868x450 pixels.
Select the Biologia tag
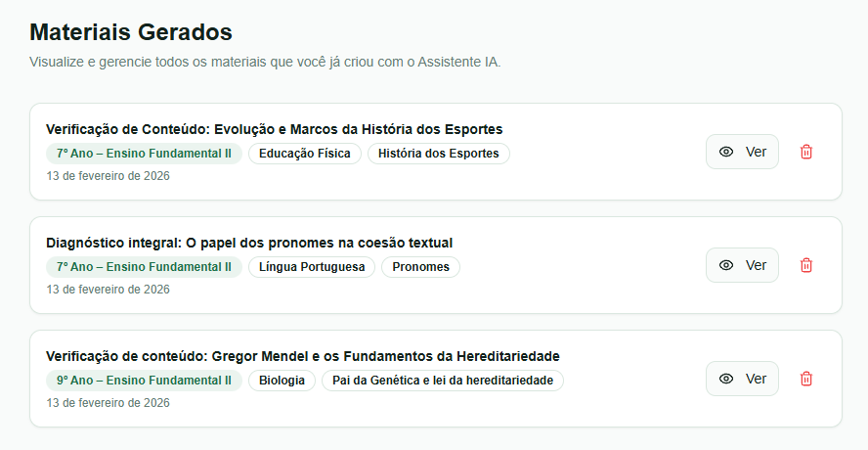click(282, 381)
